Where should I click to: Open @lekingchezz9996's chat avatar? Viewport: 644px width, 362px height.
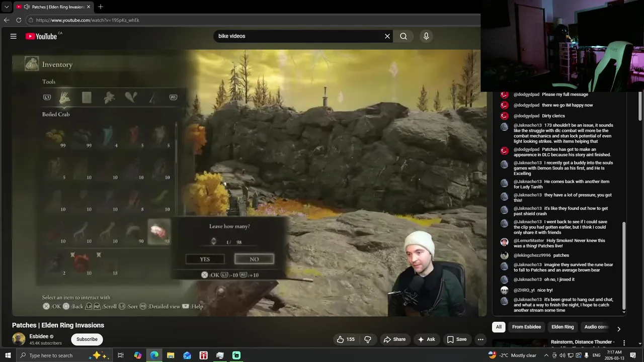(504, 255)
